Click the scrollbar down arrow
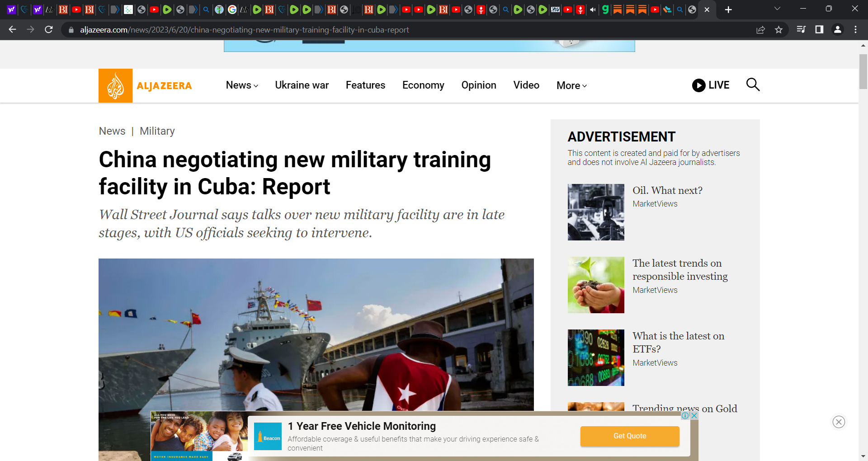Viewport: 868px width, 461px height. pyautogui.click(x=863, y=456)
